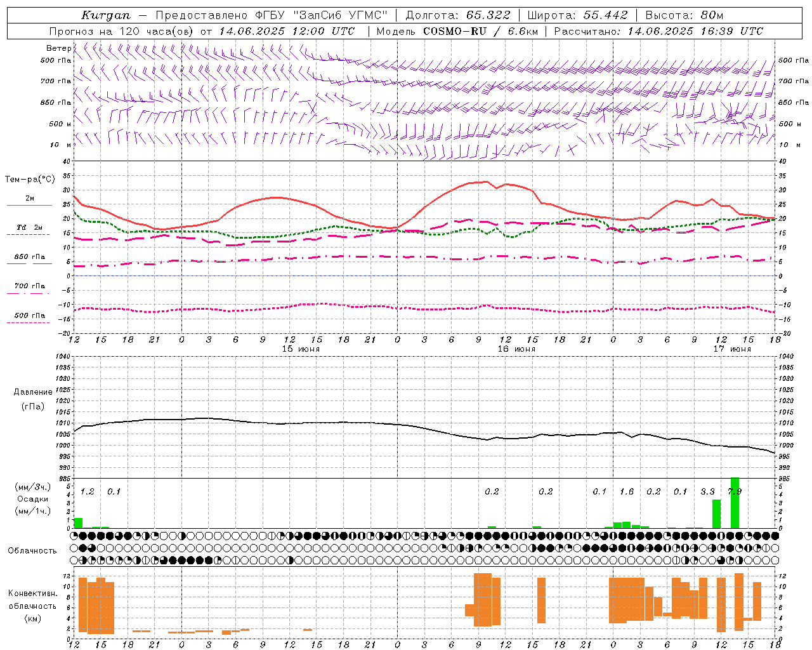The image size is (812, 650).
Task: Click the (мм/3ч.) precipitation unit label
Action: pos(33,487)
